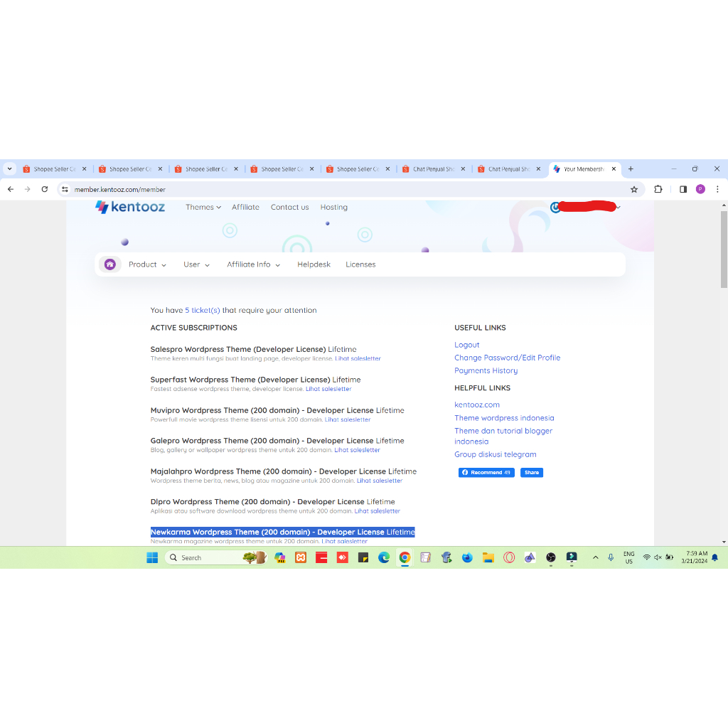Click the page vertical scrollbar thumb
Viewport: 728px width, 728px height.
pyautogui.click(x=724, y=250)
